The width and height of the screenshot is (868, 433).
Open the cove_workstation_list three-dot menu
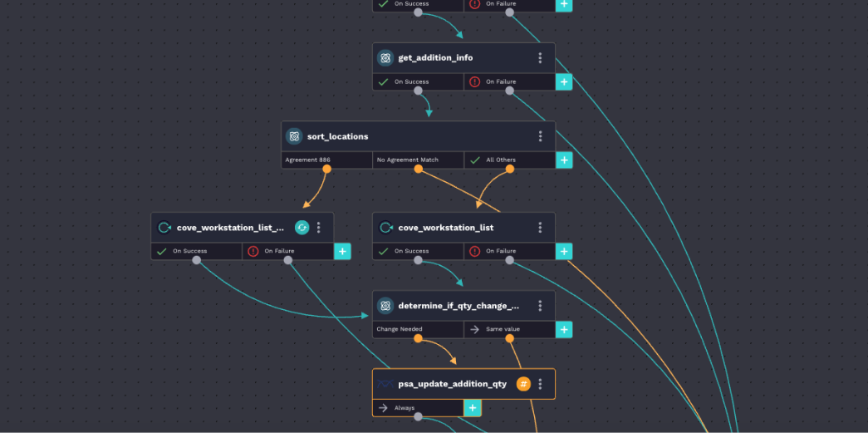pos(540,228)
